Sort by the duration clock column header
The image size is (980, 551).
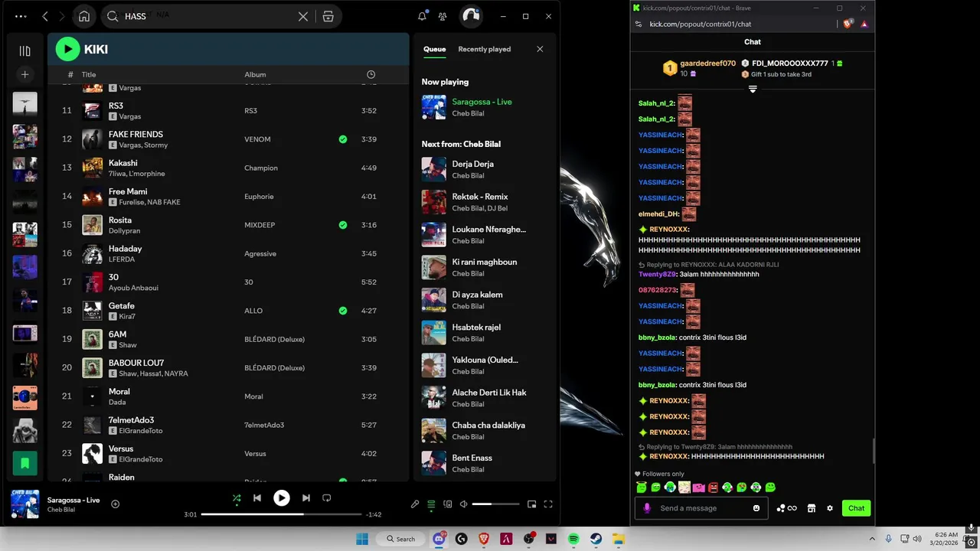(x=371, y=74)
